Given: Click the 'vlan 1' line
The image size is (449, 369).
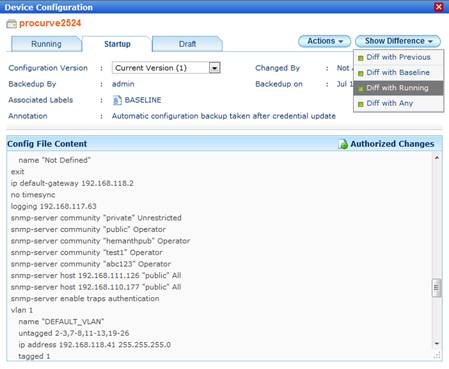Looking at the screenshot, I should (x=22, y=310).
